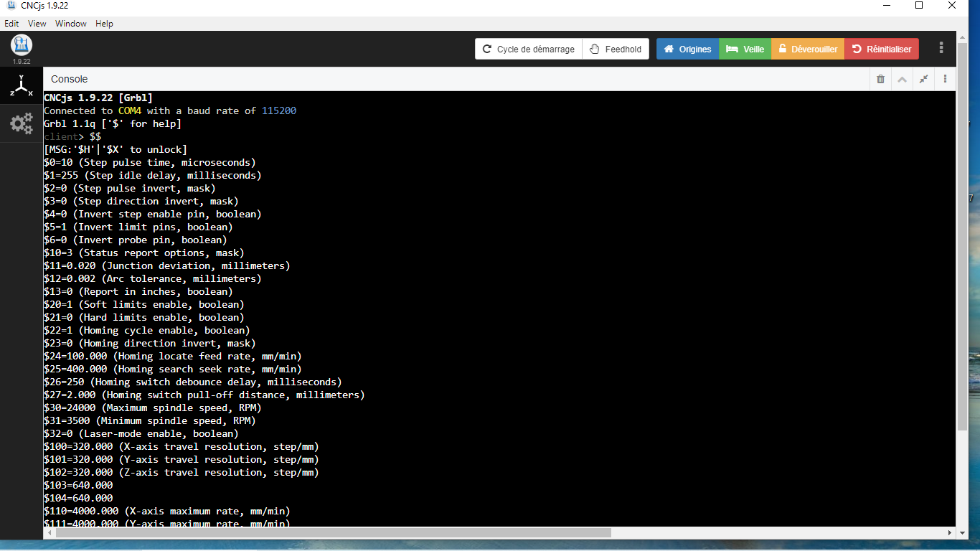980x551 pixels.
Task: Click the COM4 port text
Action: point(130,110)
